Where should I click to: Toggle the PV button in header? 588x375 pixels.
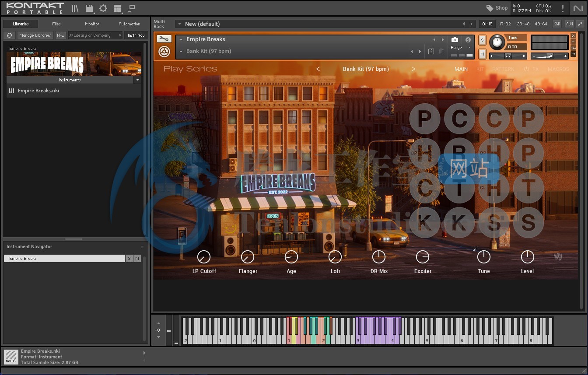pyautogui.click(x=574, y=54)
